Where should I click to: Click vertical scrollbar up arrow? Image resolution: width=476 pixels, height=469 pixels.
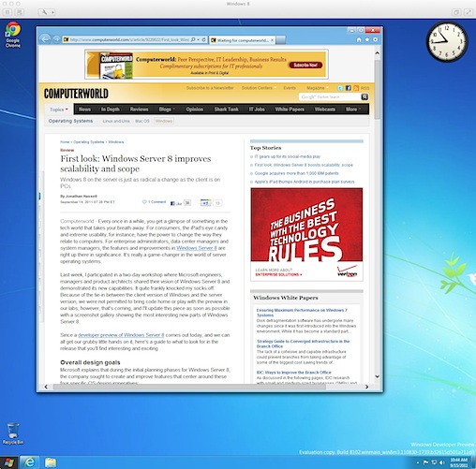(x=378, y=53)
